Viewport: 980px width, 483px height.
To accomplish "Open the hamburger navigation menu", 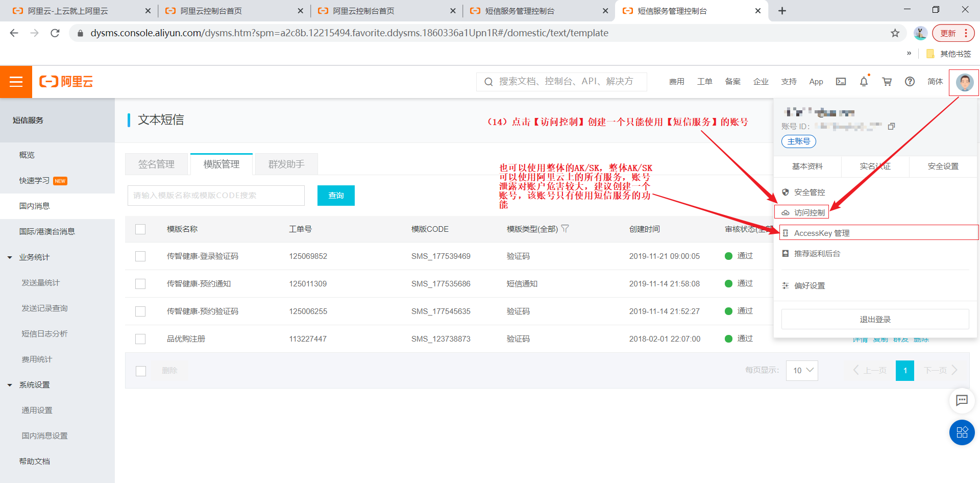I will point(16,82).
